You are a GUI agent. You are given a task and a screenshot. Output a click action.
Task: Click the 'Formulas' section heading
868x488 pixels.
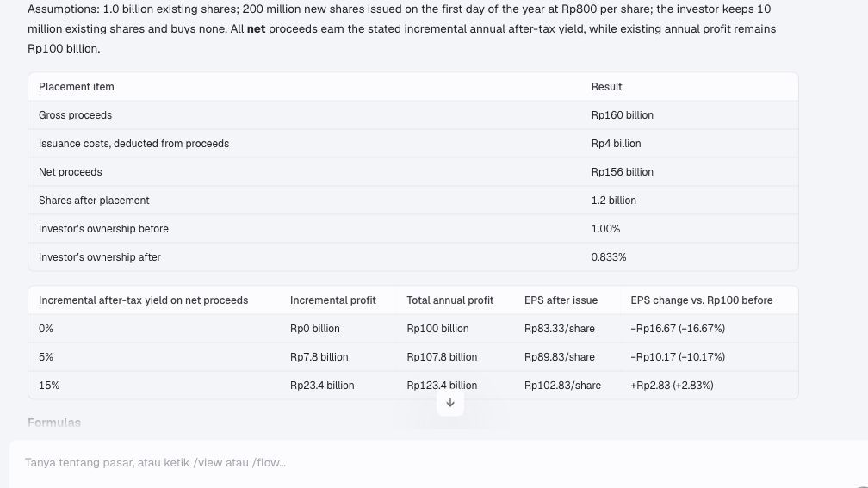click(54, 423)
